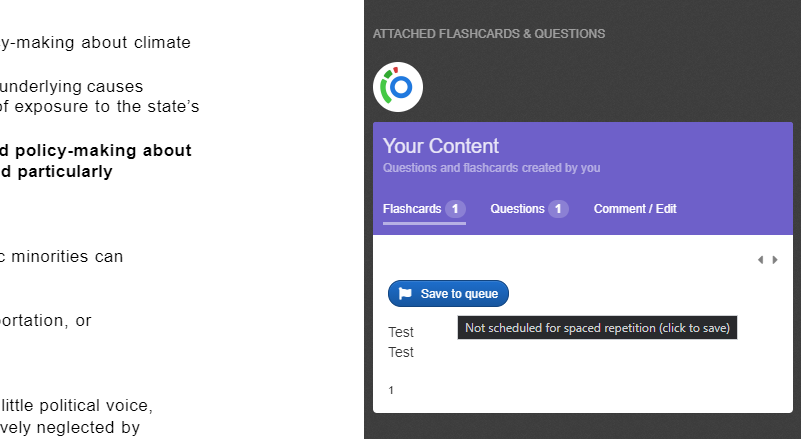Switch to the Flashcards tab
The height and width of the screenshot is (439, 801).
[412, 209]
